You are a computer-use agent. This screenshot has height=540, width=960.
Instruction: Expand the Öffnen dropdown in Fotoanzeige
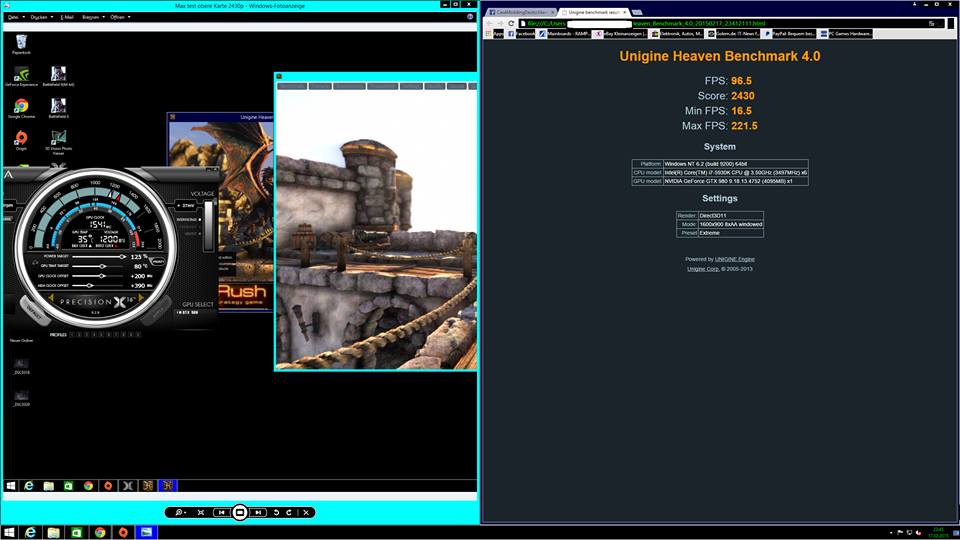tap(120, 17)
